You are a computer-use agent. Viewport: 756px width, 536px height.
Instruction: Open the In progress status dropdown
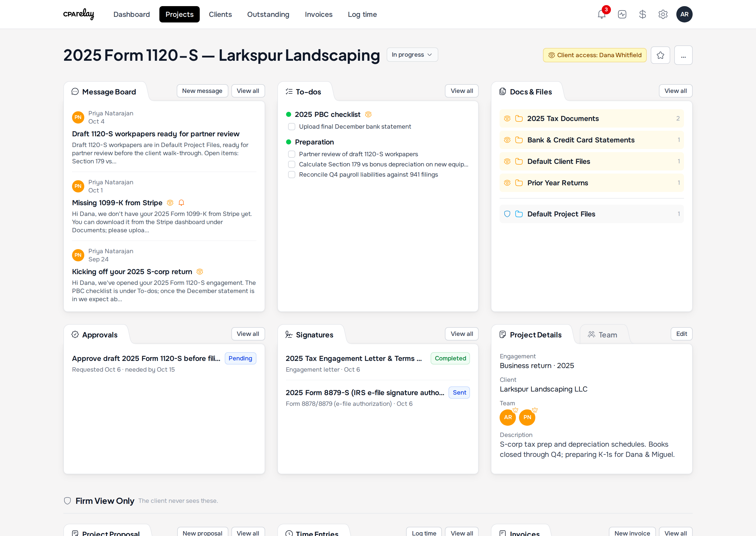point(412,54)
